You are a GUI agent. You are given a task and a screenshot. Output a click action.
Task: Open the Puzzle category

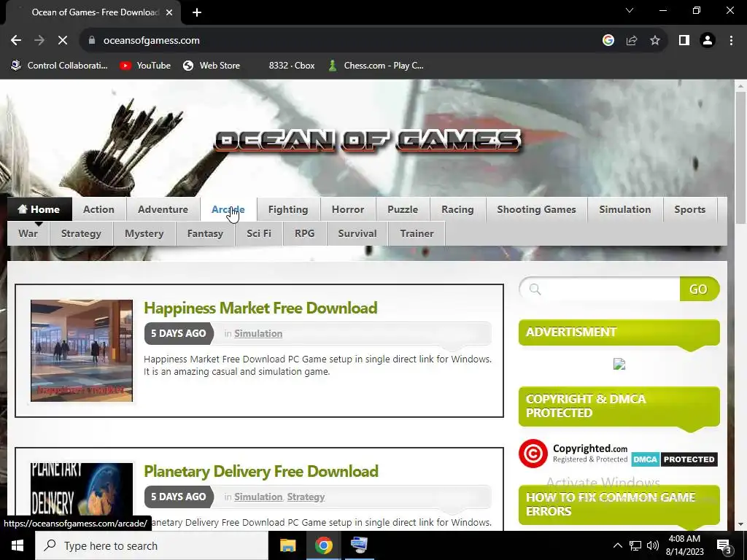pyautogui.click(x=403, y=209)
